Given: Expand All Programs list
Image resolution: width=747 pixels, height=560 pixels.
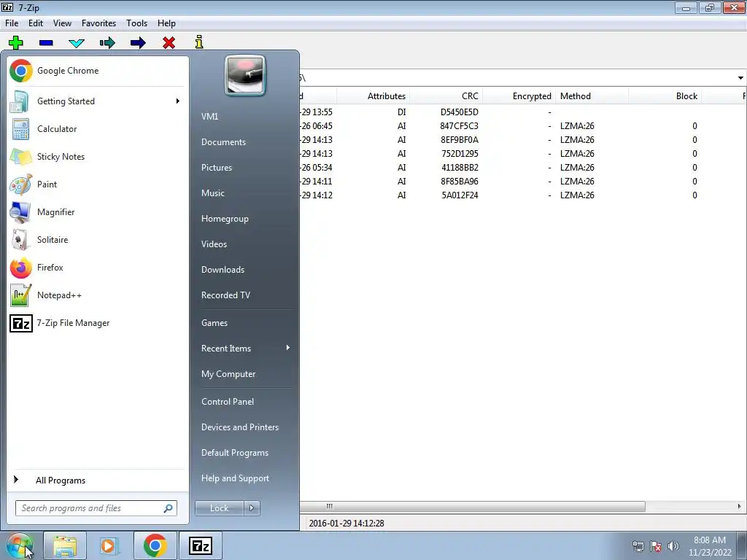Looking at the screenshot, I should point(97,480).
